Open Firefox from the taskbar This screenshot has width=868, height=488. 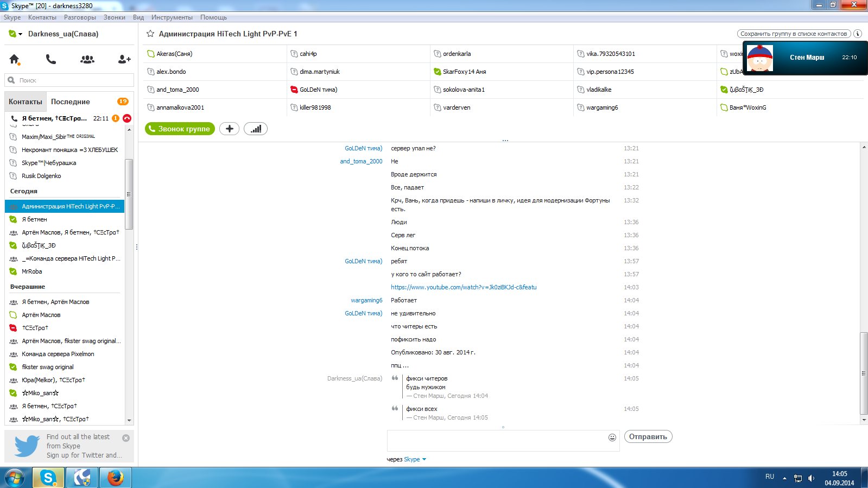click(x=115, y=478)
